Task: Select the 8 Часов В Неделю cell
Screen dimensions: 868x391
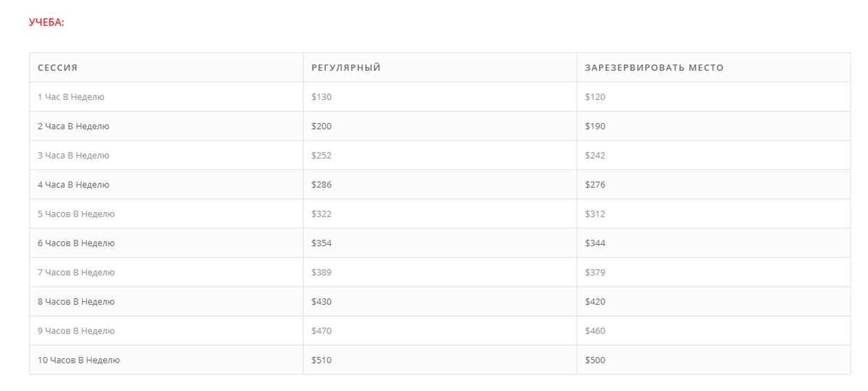Action: pyautogui.click(x=76, y=302)
